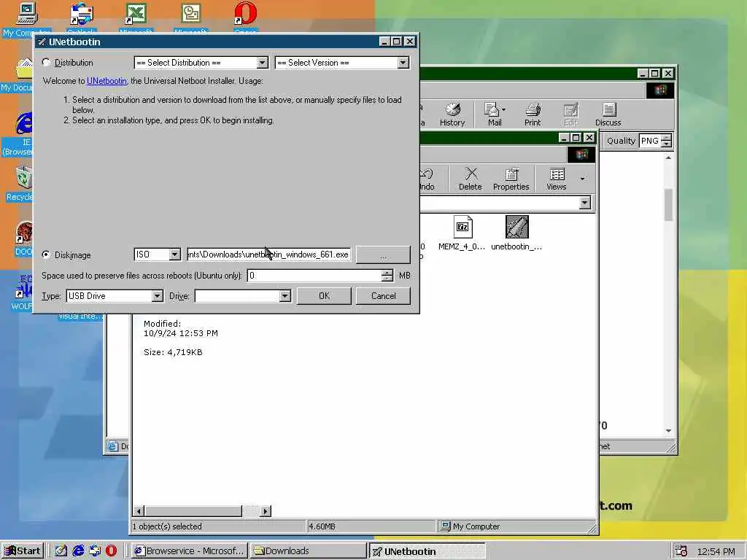Click the Edit icon in browser toolbar
Image resolution: width=747 pixels, height=560 pixels.
[570, 114]
